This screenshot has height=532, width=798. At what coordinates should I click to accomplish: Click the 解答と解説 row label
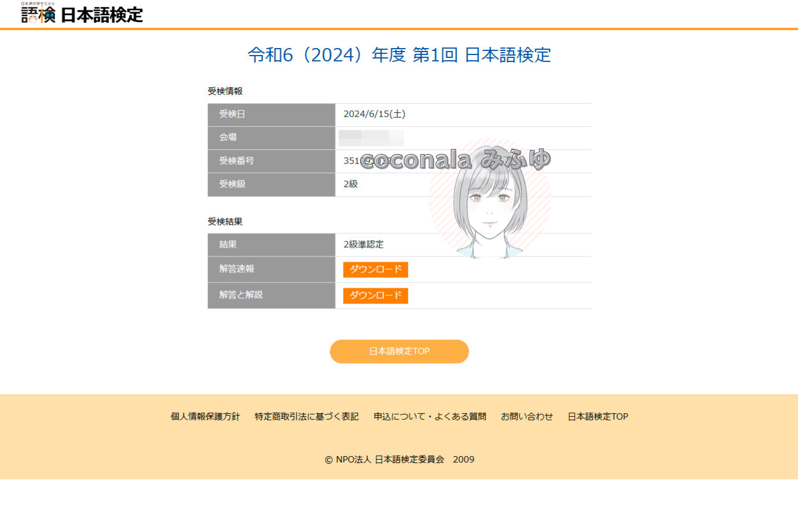(272, 296)
